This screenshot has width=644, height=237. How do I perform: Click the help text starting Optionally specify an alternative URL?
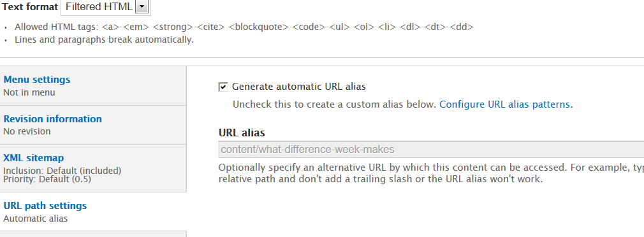(x=431, y=173)
